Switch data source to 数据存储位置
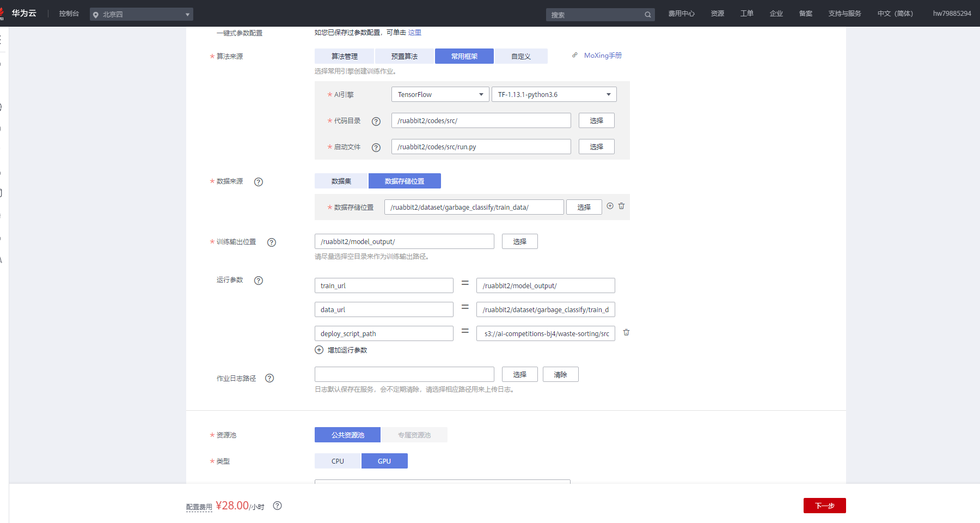The width and height of the screenshot is (980, 523). tap(405, 181)
